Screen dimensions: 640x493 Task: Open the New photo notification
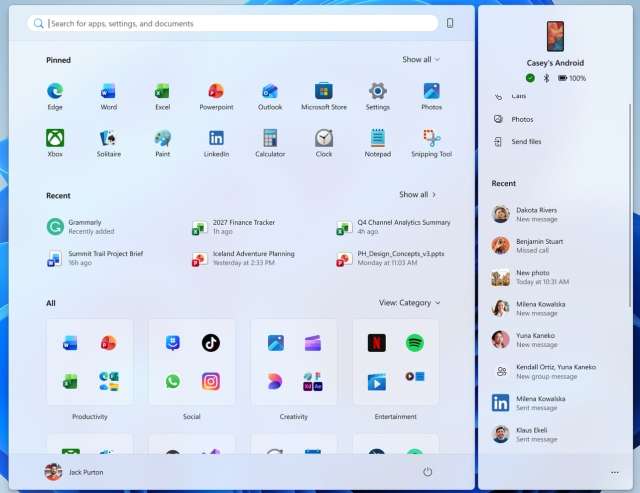click(x=530, y=277)
